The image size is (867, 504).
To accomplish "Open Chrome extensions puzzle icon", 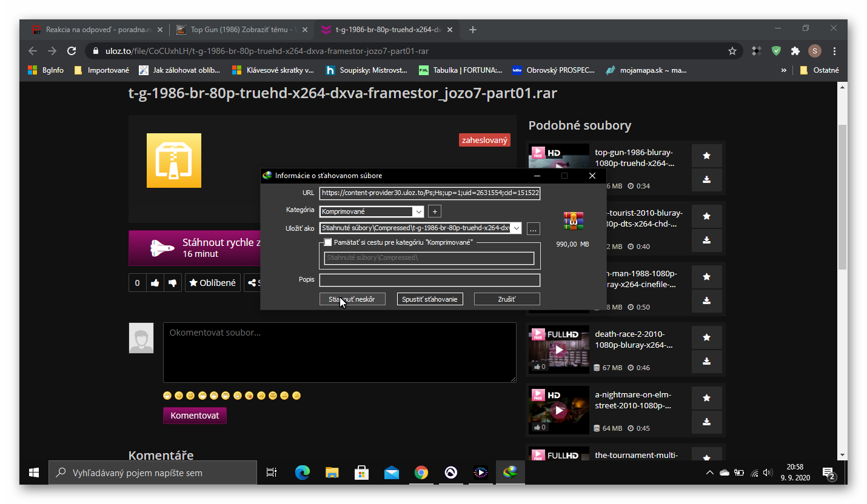I will (x=795, y=51).
